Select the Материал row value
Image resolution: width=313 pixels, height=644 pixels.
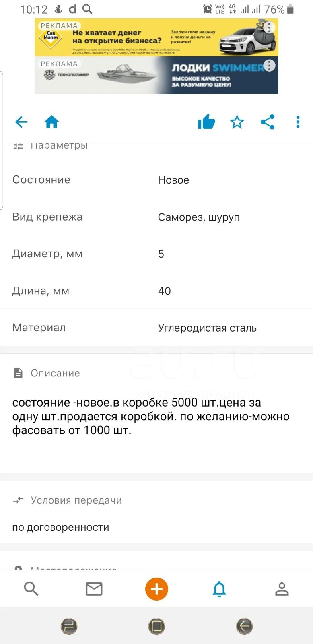(207, 328)
